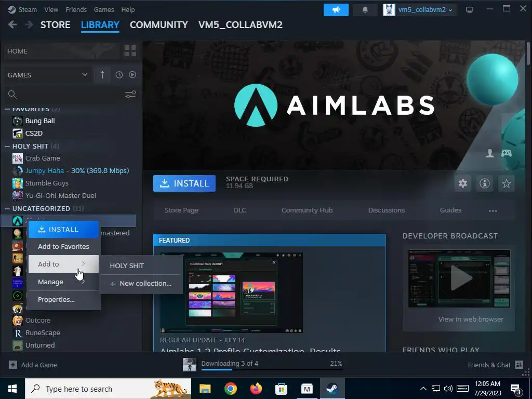This screenshot has height=399, width=532.
Task: Open the View menu
Action: (51, 10)
